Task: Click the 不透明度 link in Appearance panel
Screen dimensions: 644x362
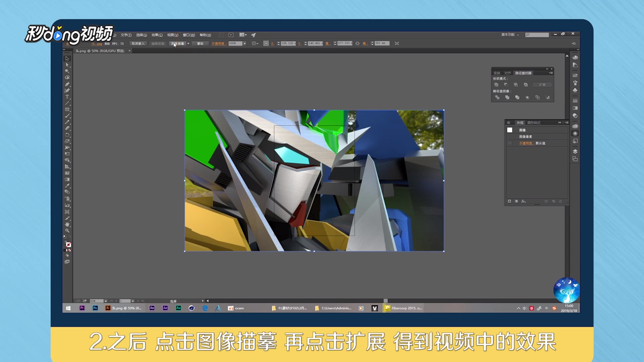Action: coord(526,143)
